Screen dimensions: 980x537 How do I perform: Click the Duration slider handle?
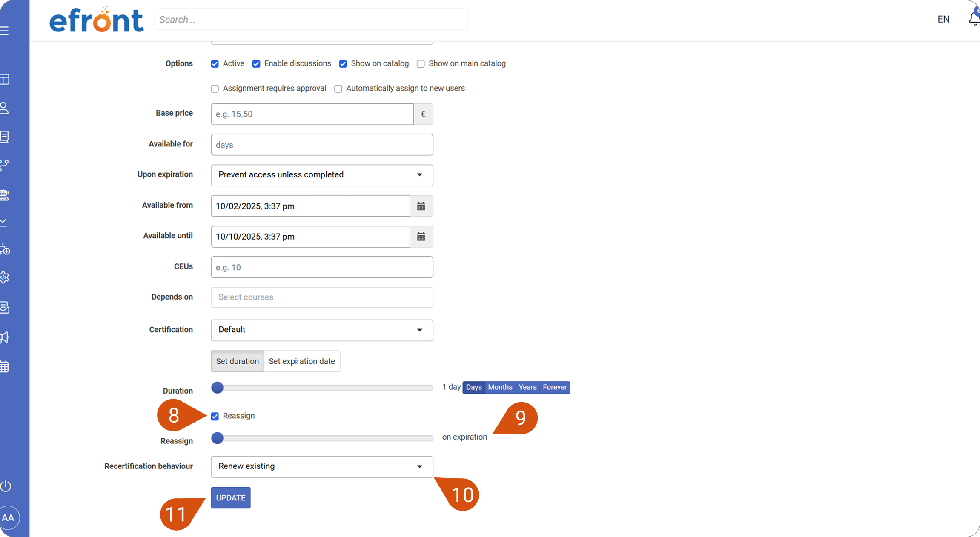click(x=218, y=388)
